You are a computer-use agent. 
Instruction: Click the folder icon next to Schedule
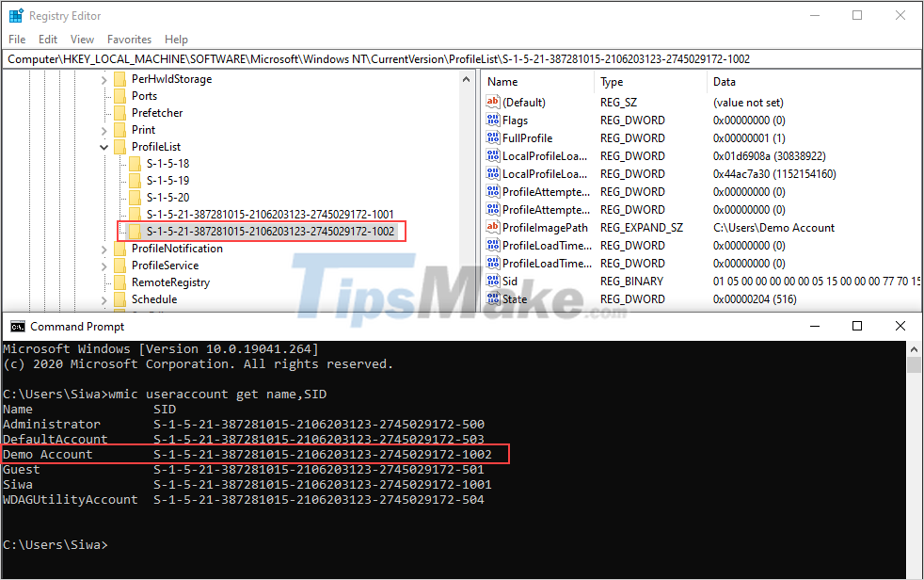click(119, 298)
